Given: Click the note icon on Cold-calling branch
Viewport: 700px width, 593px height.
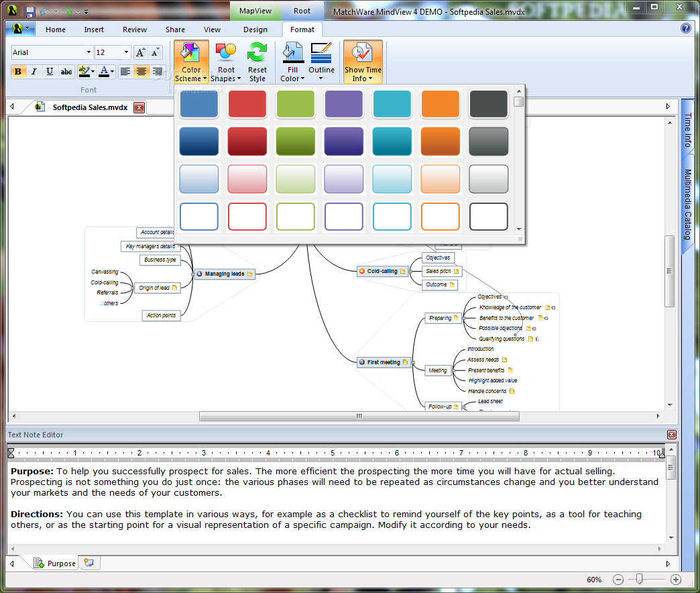Looking at the screenshot, I should tap(403, 271).
